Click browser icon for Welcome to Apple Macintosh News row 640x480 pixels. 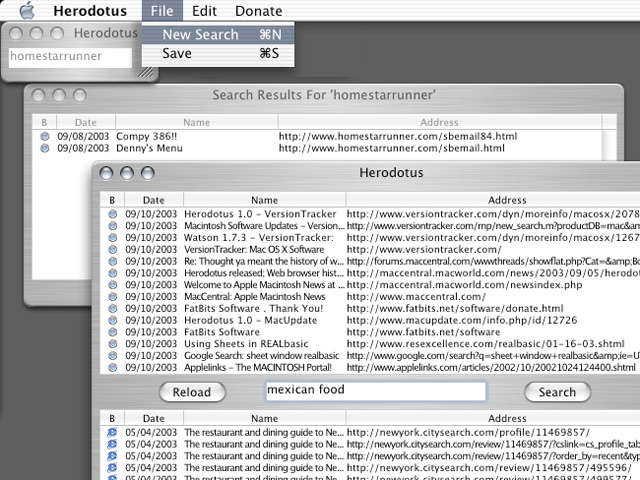(x=113, y=285)
